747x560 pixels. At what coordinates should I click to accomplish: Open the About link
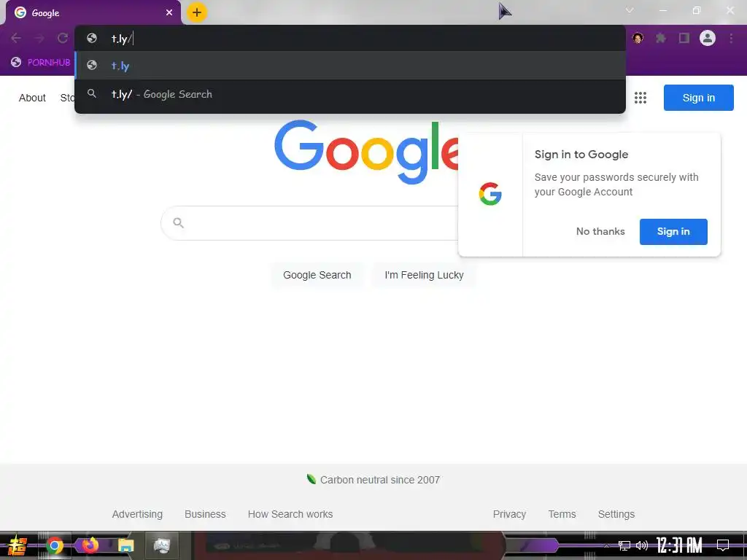[32, 98]
